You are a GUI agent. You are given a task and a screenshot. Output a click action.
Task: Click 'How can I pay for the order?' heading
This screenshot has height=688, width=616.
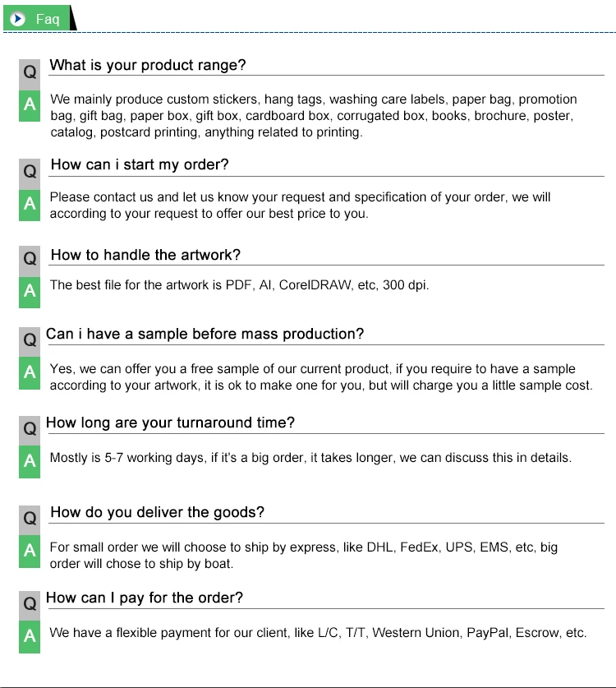[x=145, y=598]
